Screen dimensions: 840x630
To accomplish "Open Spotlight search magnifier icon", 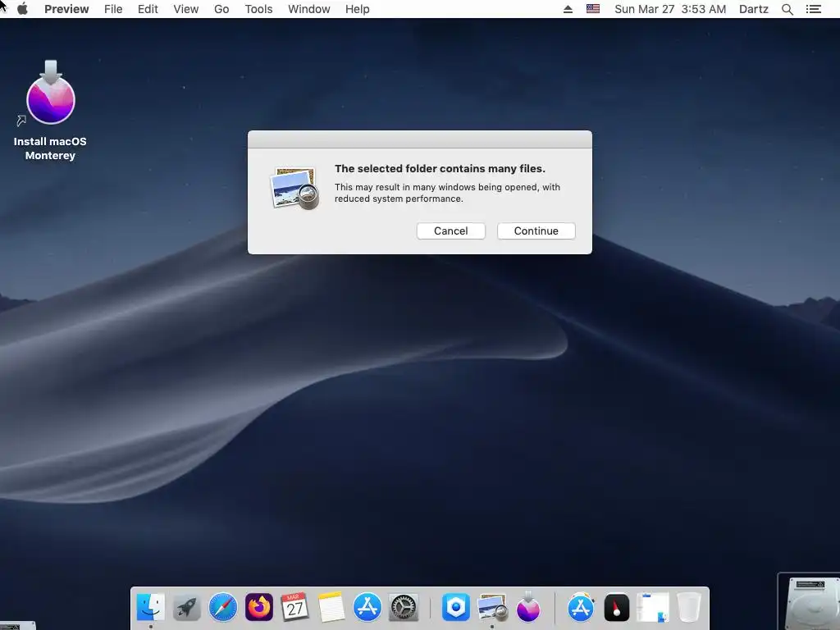I will point(787,9).
